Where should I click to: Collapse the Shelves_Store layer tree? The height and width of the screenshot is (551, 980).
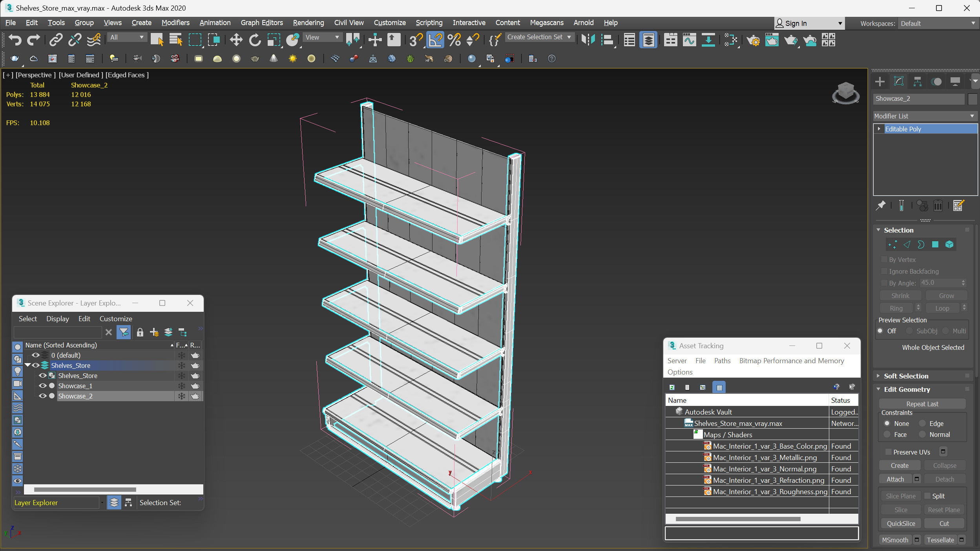(27, 366)
